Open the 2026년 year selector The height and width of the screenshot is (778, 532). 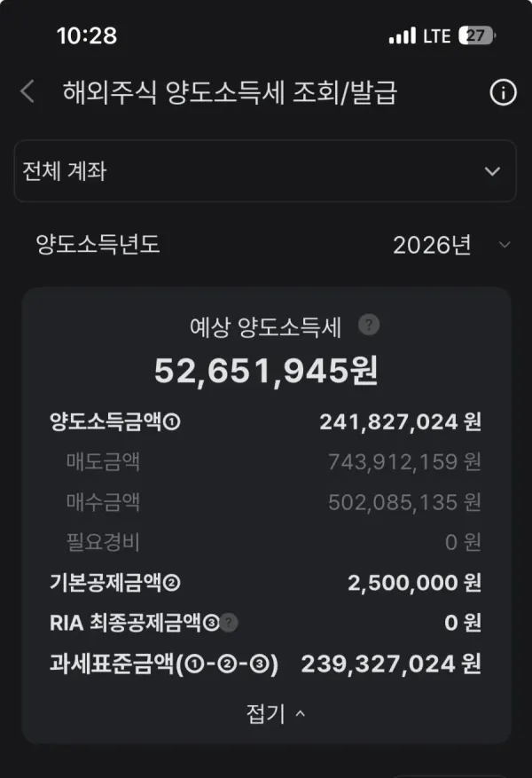click(x=451, y=245)
